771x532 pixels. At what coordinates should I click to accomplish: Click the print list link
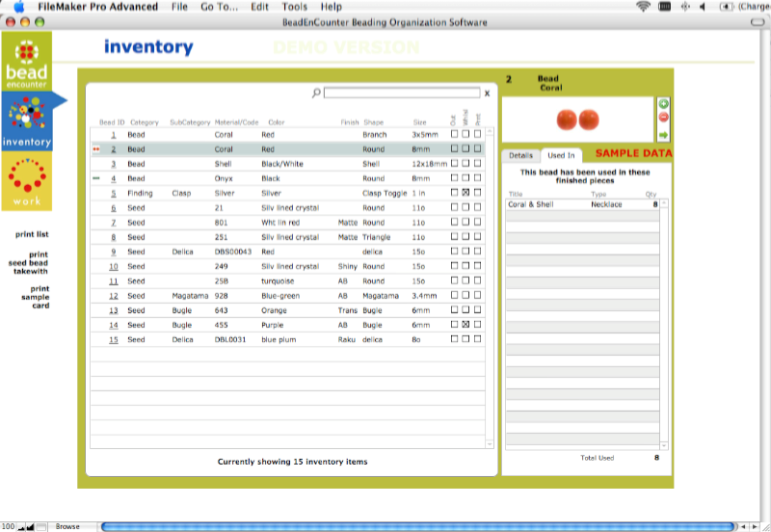[32, 234]
